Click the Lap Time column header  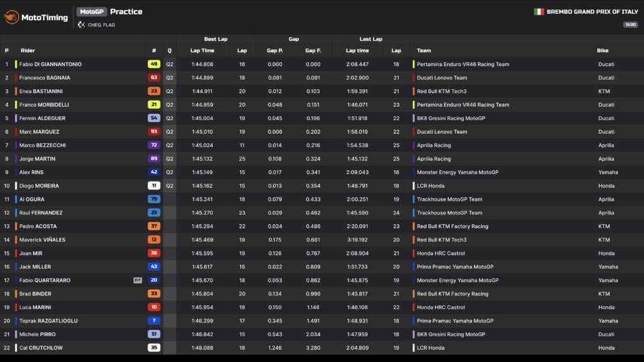point(203,50)
